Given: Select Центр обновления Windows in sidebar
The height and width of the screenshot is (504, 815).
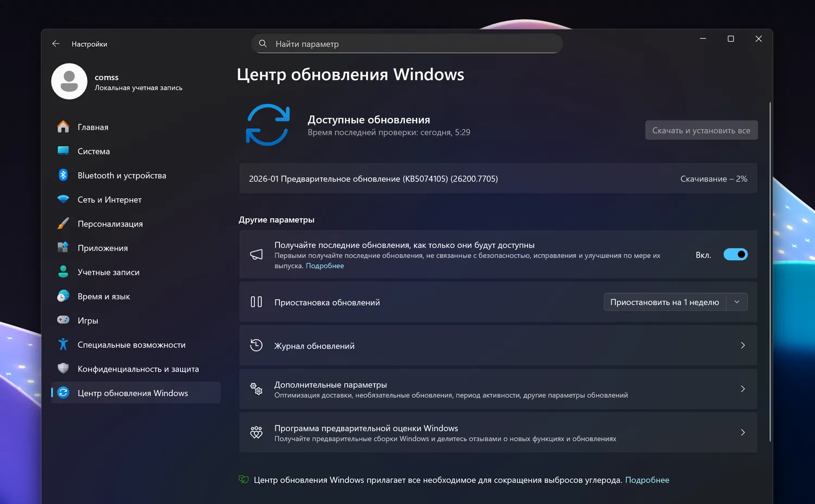Looking at the screenshot, I should (136, 393).
